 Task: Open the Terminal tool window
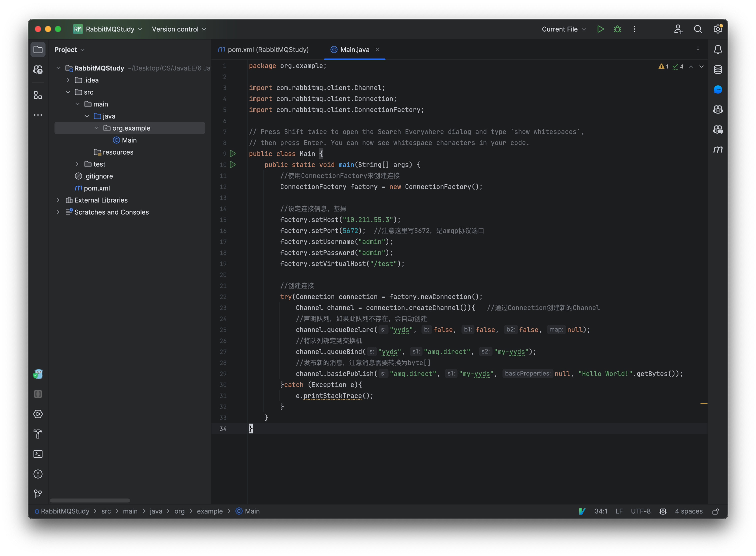(x=38, y=454)
